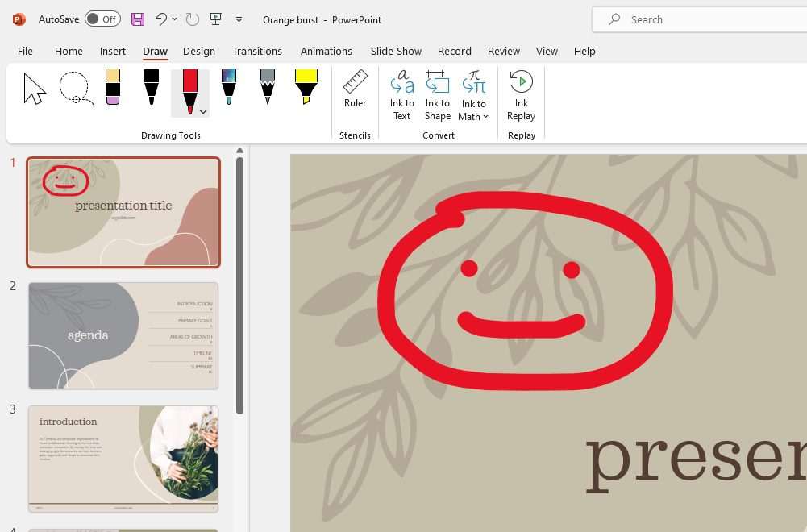Image resolution: width=807 pixels, height=532 pixels.
Task: Open the Record tab
Action: point(455,51)
